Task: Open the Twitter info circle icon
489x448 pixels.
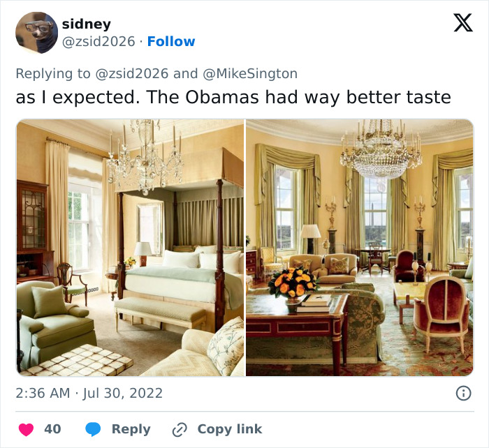Action: pyautogui.click(x=462, y=394)
